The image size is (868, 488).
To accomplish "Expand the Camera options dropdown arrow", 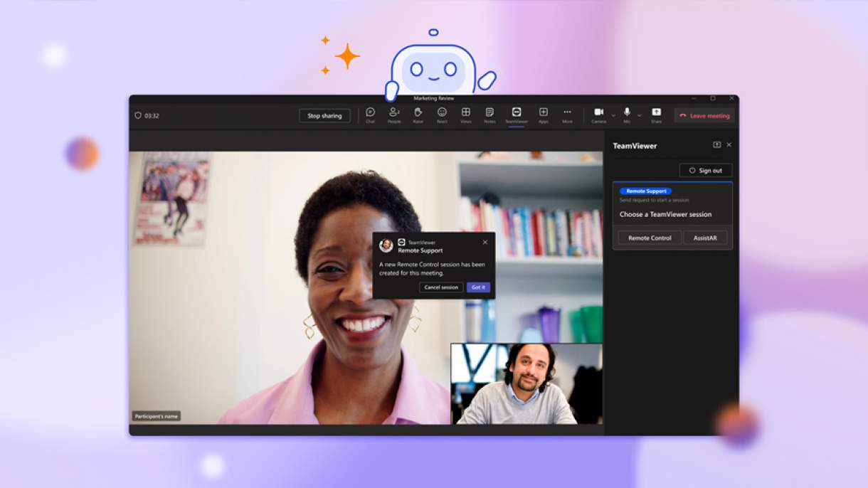I will tap(613, 115).
